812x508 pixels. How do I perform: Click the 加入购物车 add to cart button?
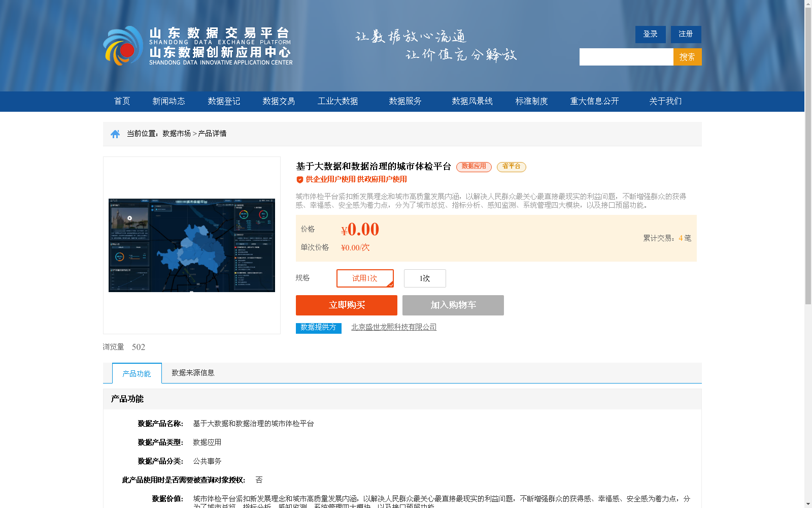[453, 305]
